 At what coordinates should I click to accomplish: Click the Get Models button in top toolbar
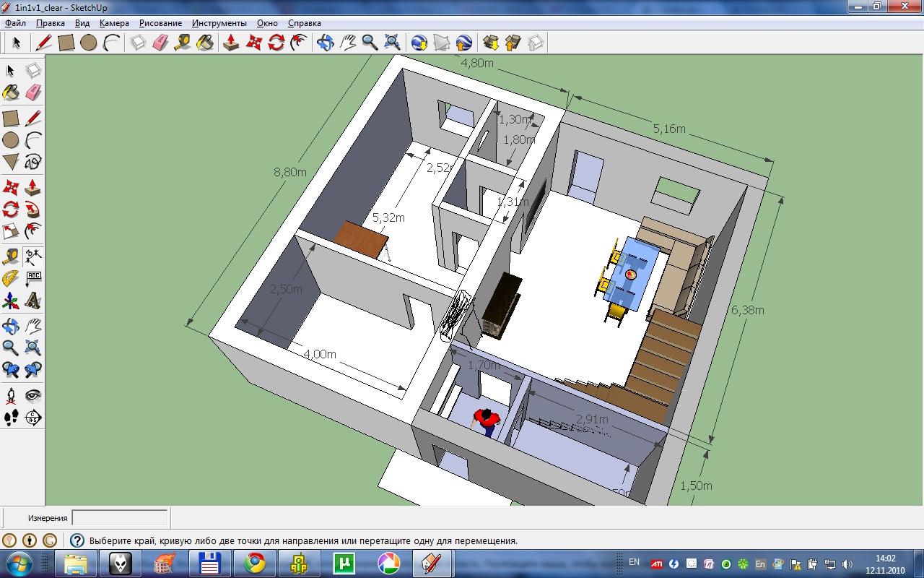[491, 43]
